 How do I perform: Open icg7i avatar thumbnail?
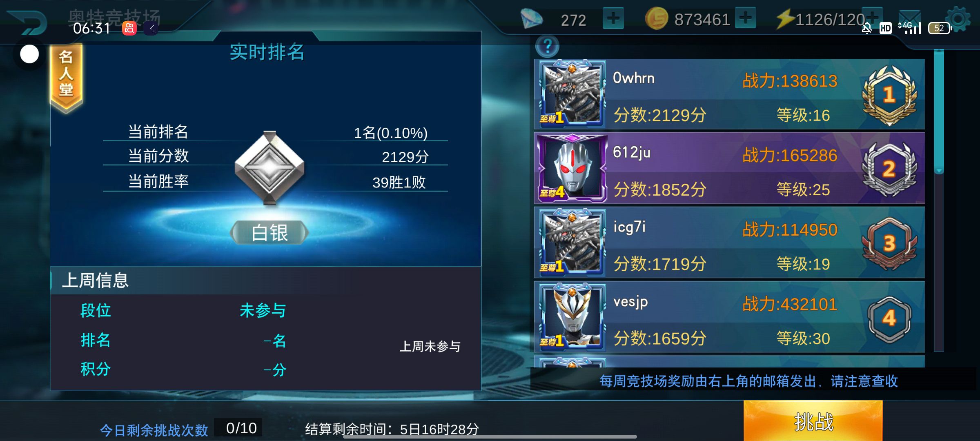click(x=572, y=243)
